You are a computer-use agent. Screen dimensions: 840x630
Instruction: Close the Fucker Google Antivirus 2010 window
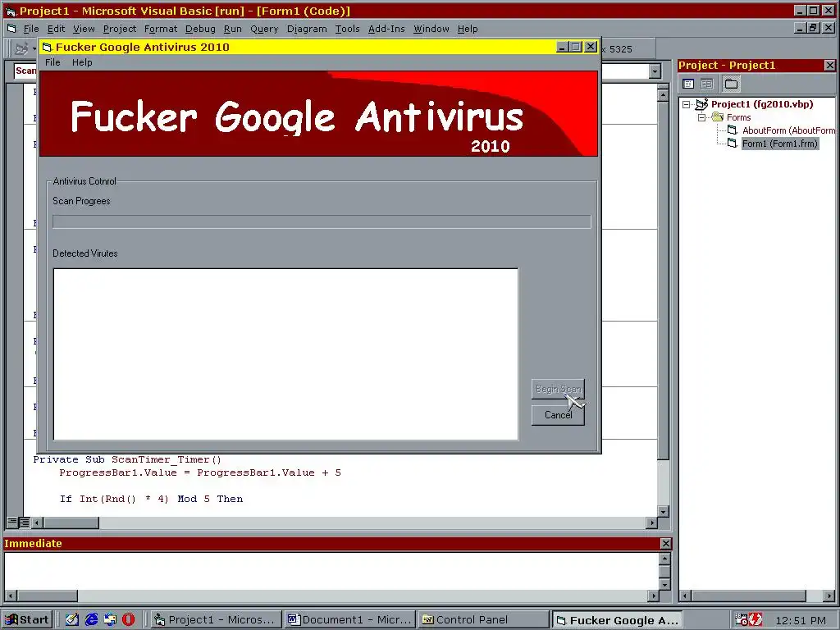click(591, 47)
